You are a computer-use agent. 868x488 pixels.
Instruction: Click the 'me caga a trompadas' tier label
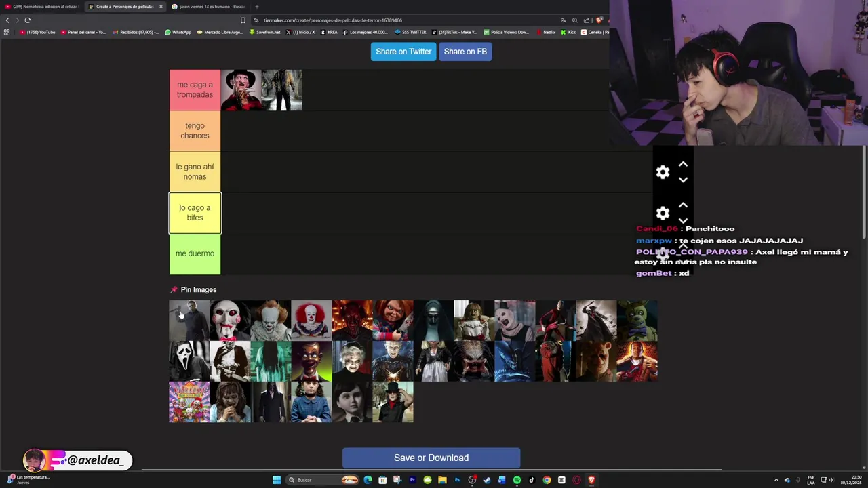195,89
